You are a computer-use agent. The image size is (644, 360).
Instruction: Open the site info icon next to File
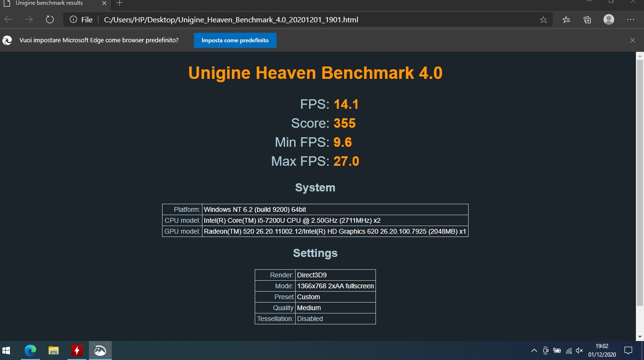[x=73, y=19]
